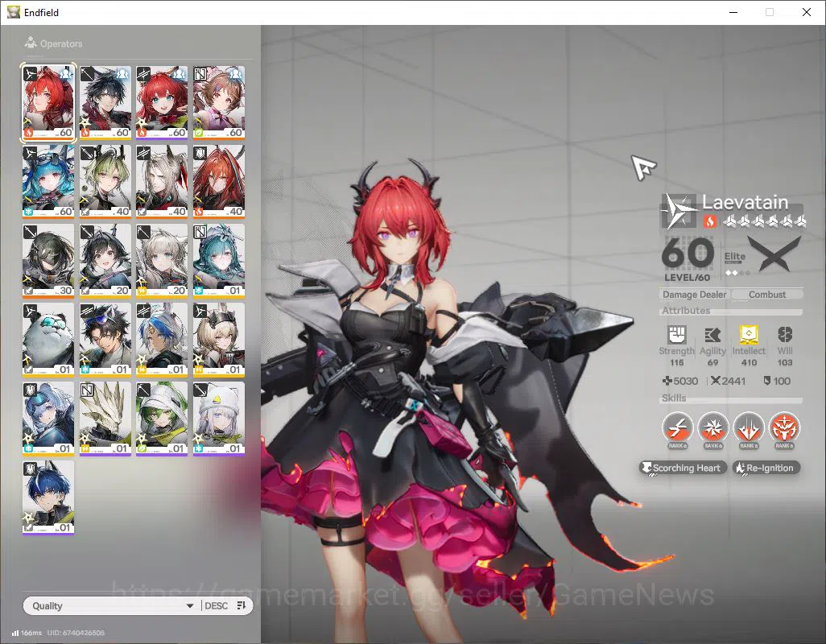Select the long red-haired level 40 operator
Image resolution: width=826 pixels, height=644 pixels.
[x=219, y=182]
